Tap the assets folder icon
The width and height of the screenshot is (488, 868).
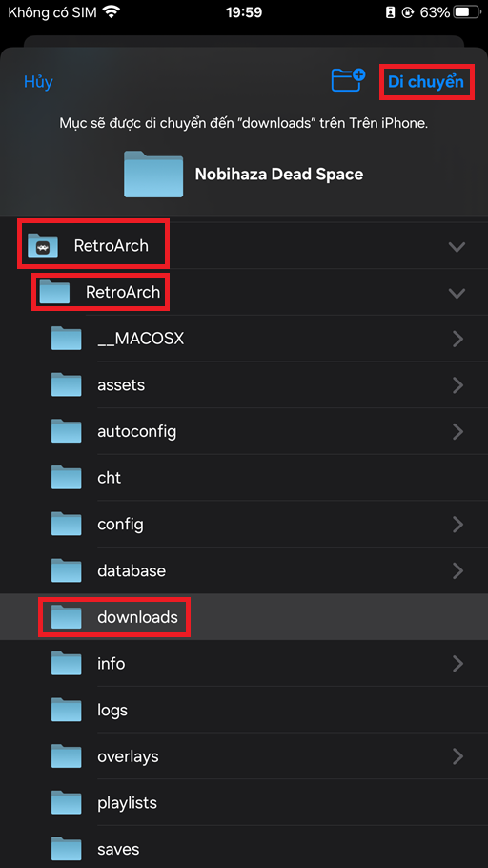click(67, 384)
